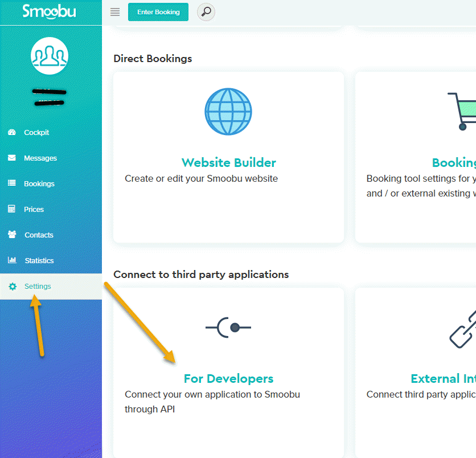476x458 pixels.
Task: Open the For Developers link
Action: [x=228, y=378]
